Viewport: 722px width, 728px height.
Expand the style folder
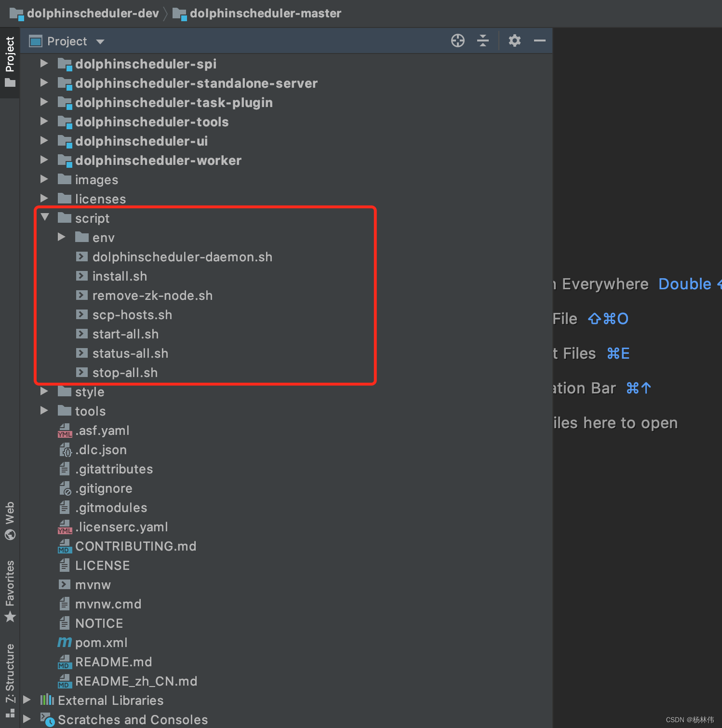click(44, 391)
